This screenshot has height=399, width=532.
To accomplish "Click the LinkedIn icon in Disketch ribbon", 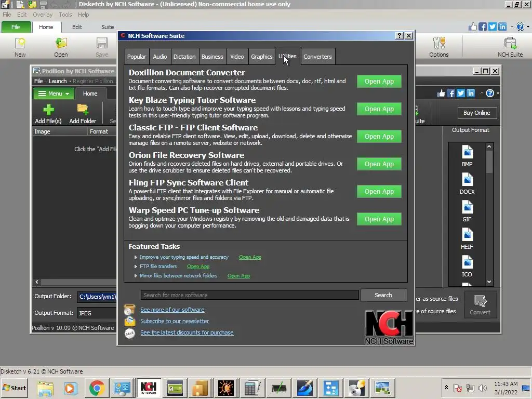I will tap(502, 26).
